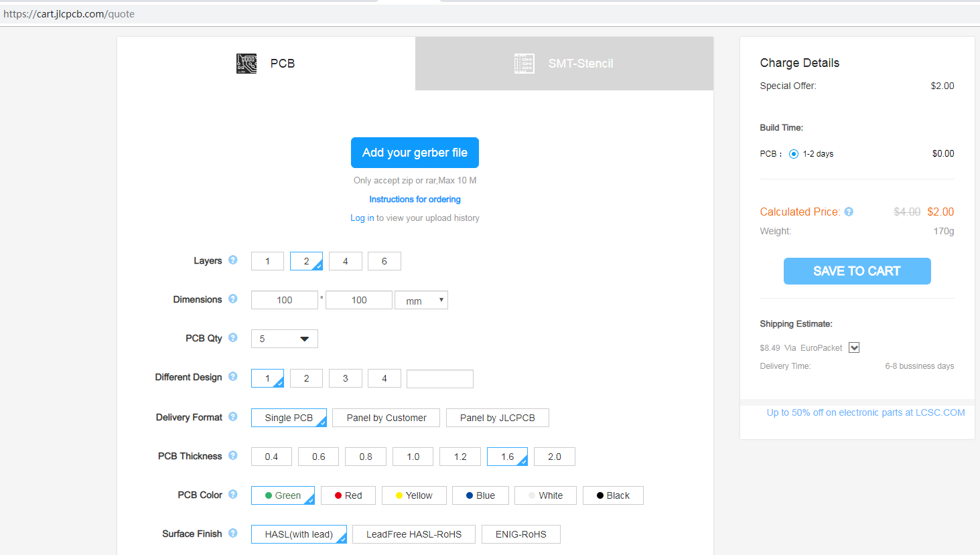Open the PCB Color help icon

click(232, 494)
